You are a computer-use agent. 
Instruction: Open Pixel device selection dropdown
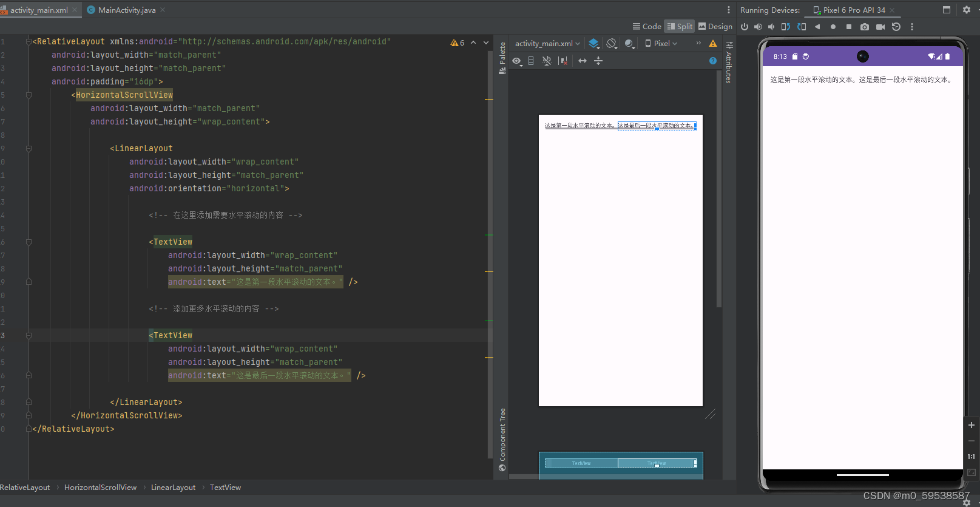[x=661, y=44]
